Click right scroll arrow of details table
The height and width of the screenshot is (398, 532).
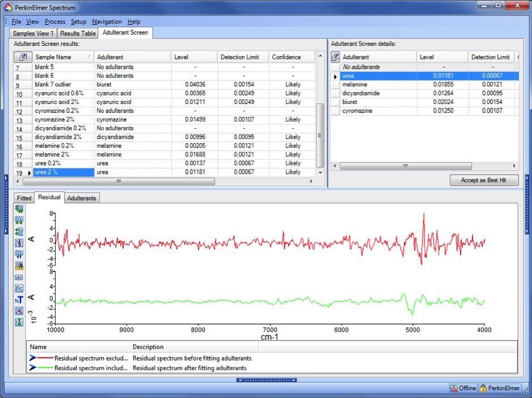514,166
